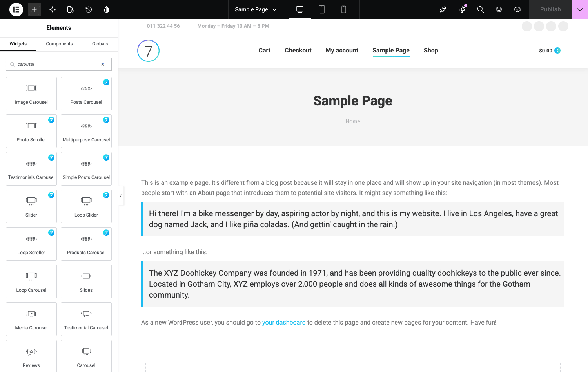Open Page Settings document icon
This screenshot has height=372, width=588.
71,9
